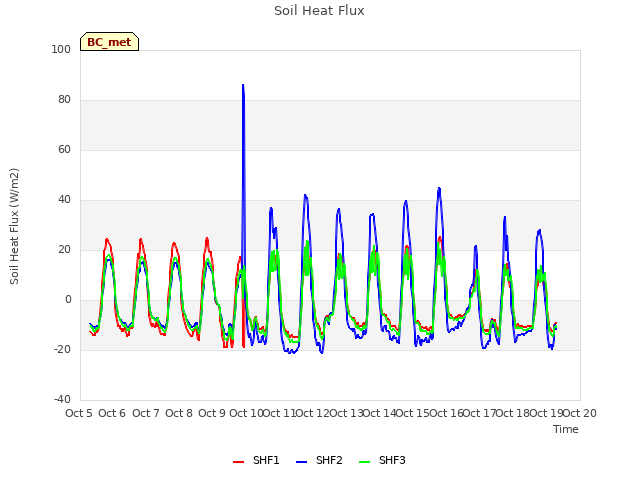Click the y-axis tick label 20
640x480 pixels.
[x=64, y=249]
